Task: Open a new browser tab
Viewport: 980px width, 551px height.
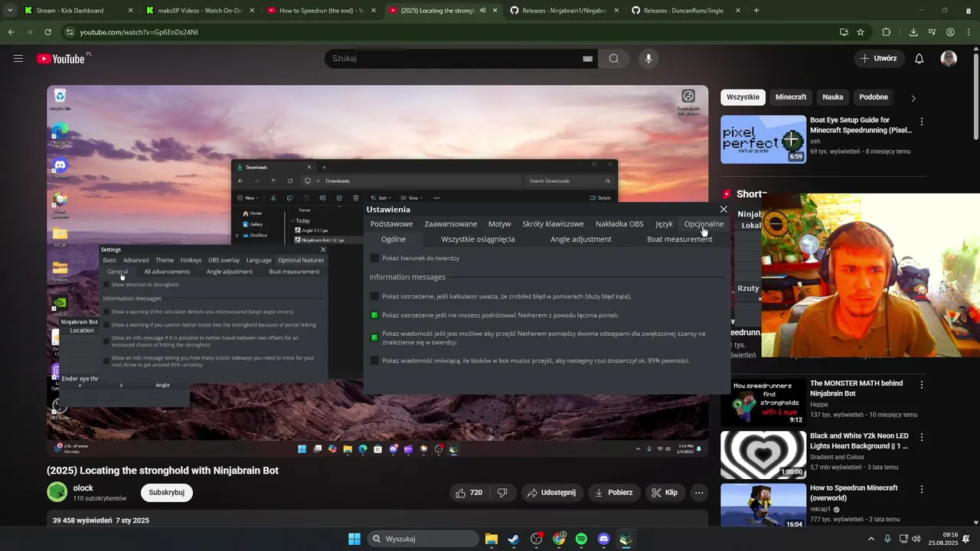Action: point(756,11)
